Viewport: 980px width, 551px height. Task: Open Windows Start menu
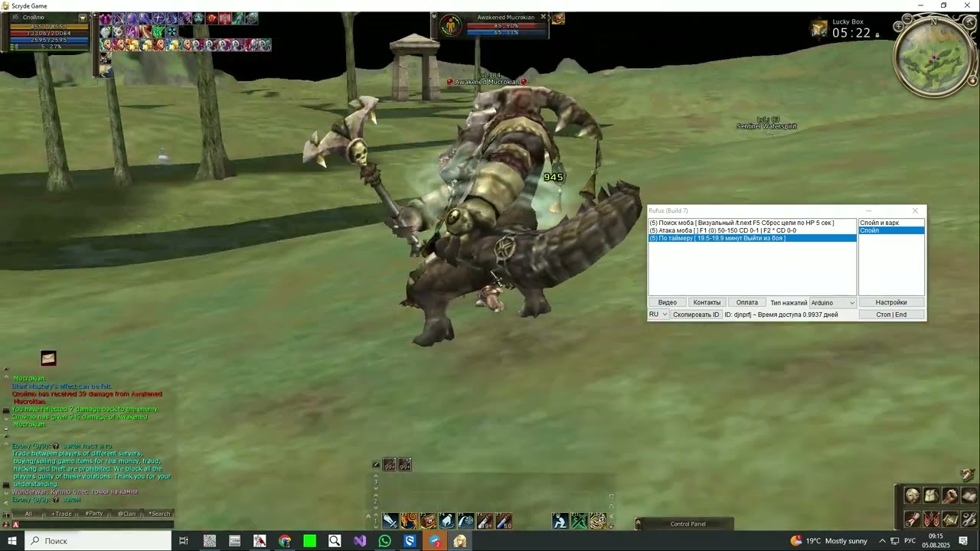12,541
